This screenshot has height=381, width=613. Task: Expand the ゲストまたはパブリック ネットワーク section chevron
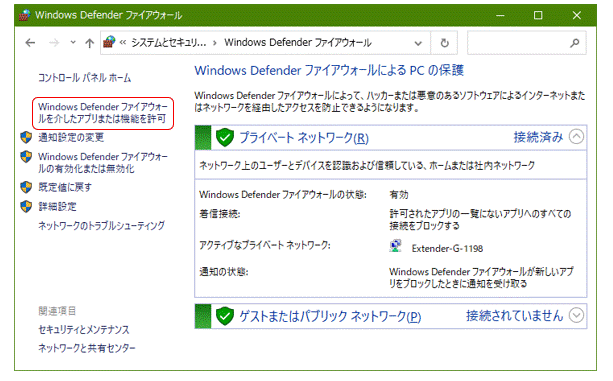pyautogui.click(x=576, y=315)
